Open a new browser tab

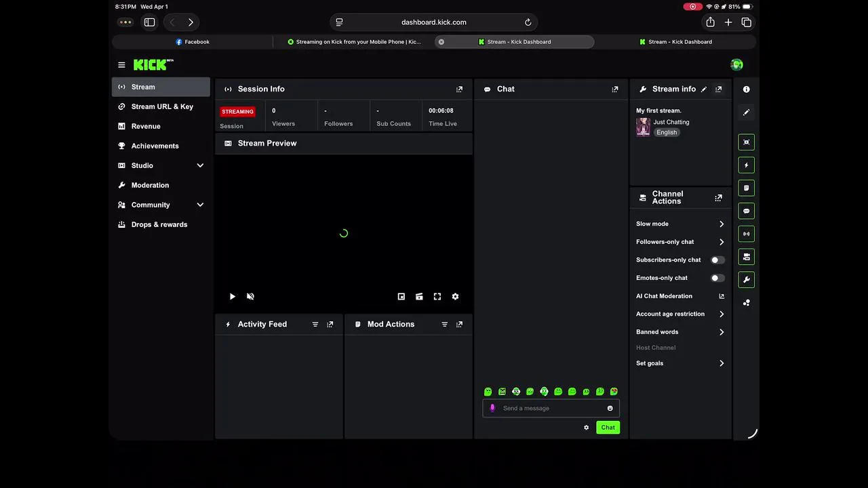point(728,22)
